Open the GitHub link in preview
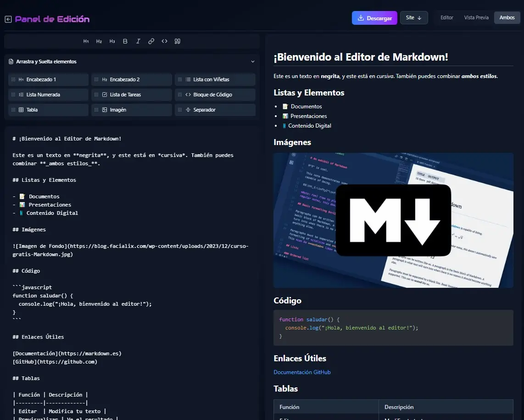The height and width of the screenshot is (420, 524). tap(322, 372)
